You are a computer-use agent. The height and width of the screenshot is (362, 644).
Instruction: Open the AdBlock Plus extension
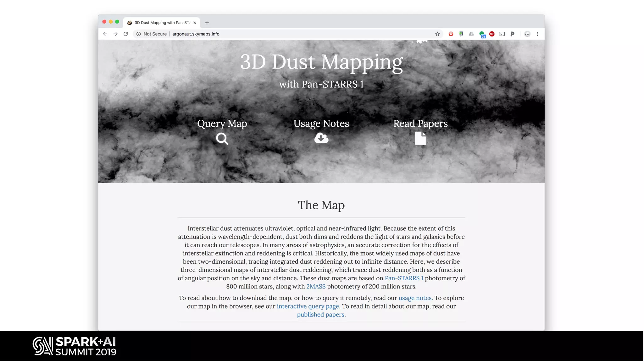pos(492,34)
